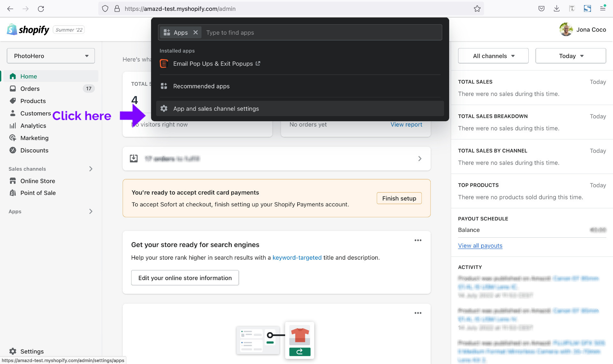Viewport: 613px width, 364px height.
Task: Open the browser downloads icon
Action: tap(556, 9)
